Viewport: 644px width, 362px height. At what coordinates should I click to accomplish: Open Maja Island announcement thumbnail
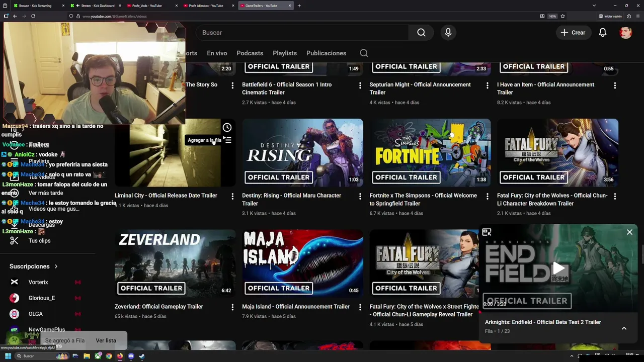(302, 263)
